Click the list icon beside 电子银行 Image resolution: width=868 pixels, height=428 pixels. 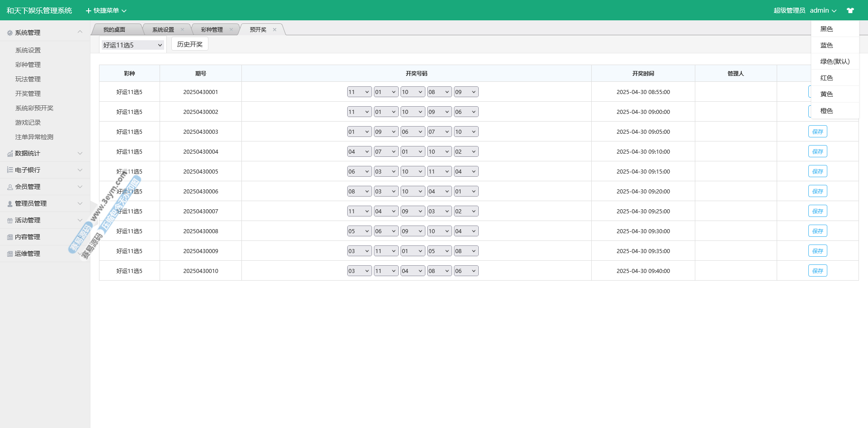coord(9,170)
